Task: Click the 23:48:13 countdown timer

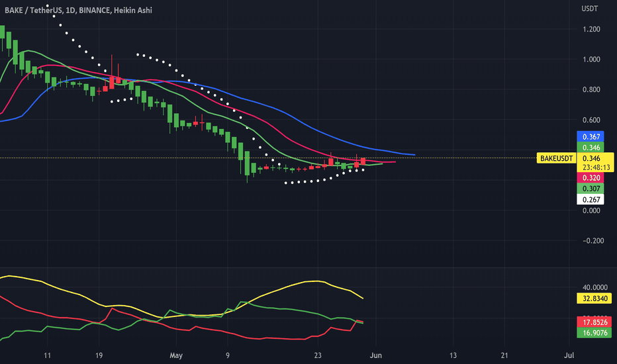Action: pos(596,167)
